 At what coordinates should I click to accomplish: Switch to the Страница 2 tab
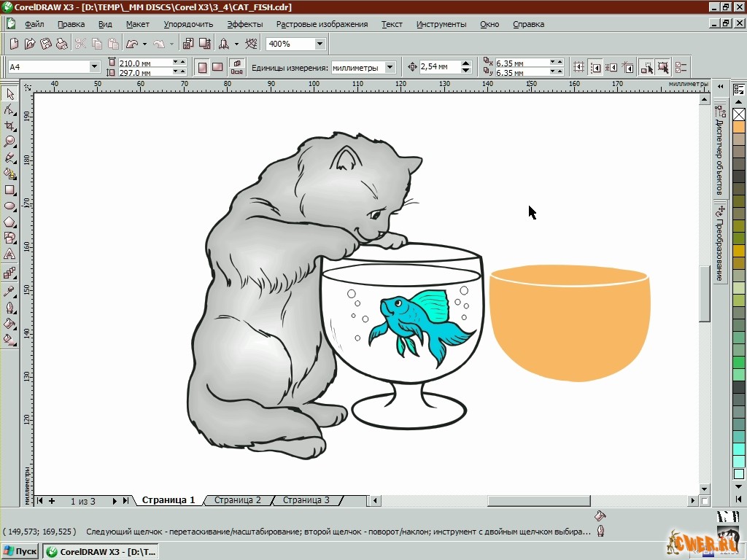click(237, 500)
